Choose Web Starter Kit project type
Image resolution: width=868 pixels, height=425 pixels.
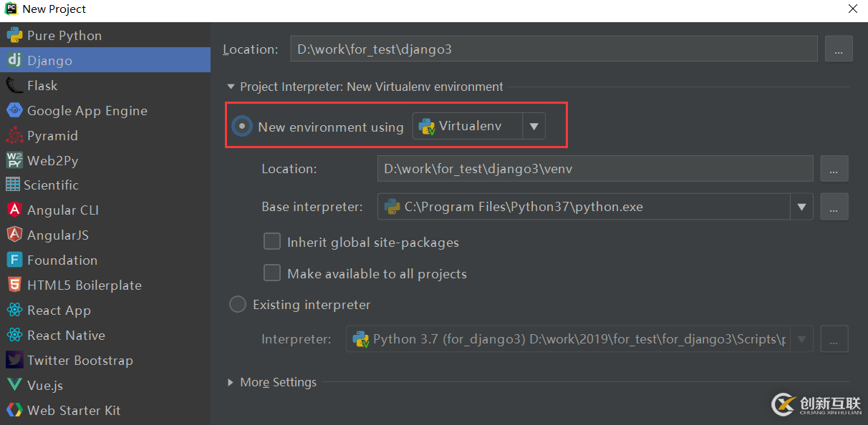click(105, 410)
